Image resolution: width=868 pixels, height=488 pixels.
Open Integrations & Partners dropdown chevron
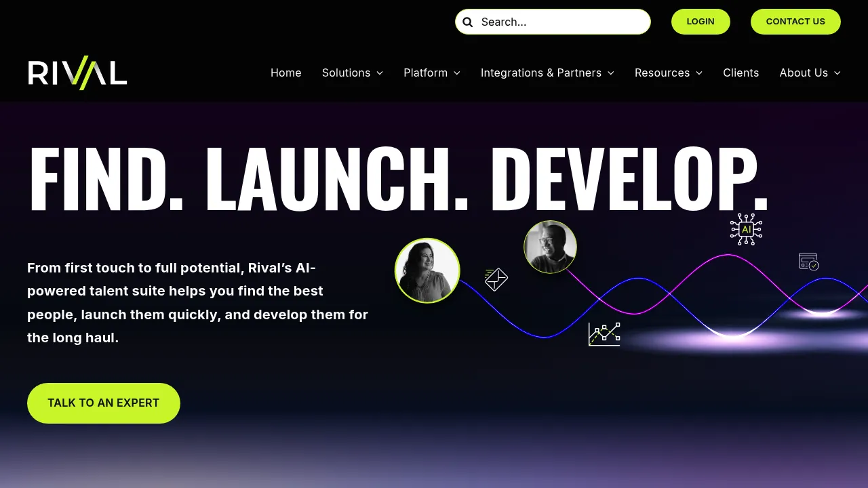pos(611,73)
